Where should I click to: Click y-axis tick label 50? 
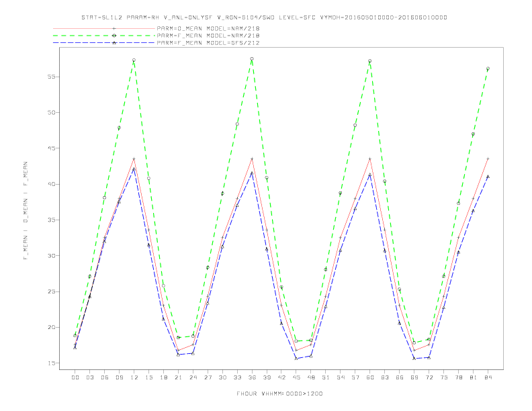(51, 113)
